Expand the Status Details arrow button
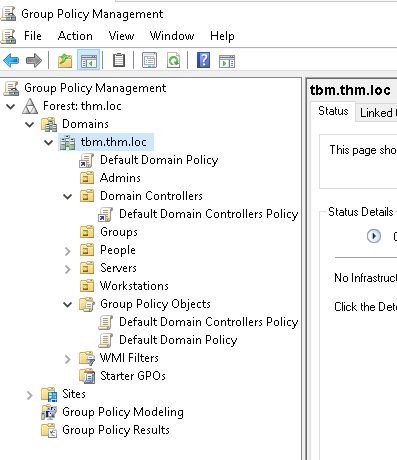The image size is (397, 460). [x=374, y=236]
